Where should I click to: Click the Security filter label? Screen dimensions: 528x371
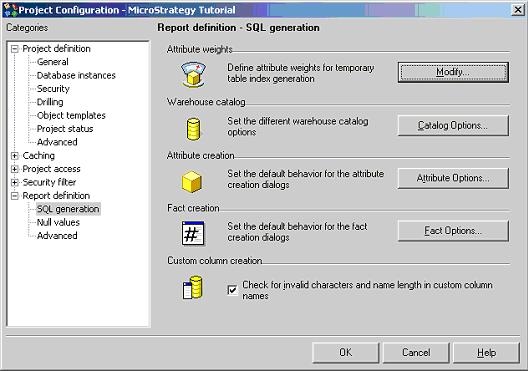[x=49, y=182]
